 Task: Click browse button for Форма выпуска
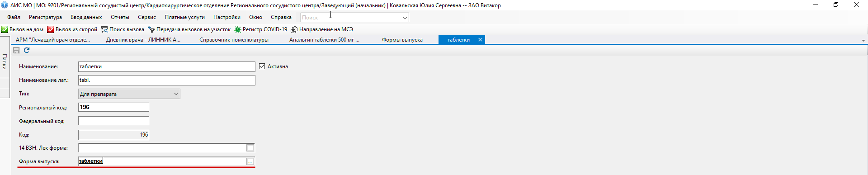[250, 161]
